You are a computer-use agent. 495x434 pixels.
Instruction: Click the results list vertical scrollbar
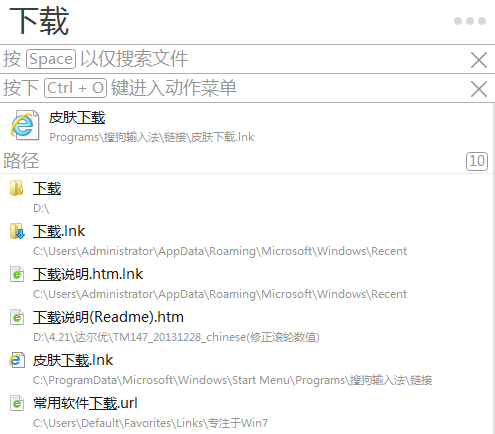[x=494, y=268]
